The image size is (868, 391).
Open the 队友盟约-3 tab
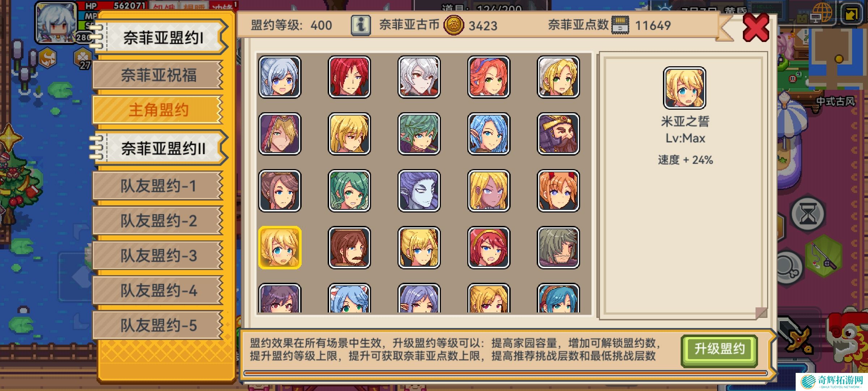[x=158, y=256]
